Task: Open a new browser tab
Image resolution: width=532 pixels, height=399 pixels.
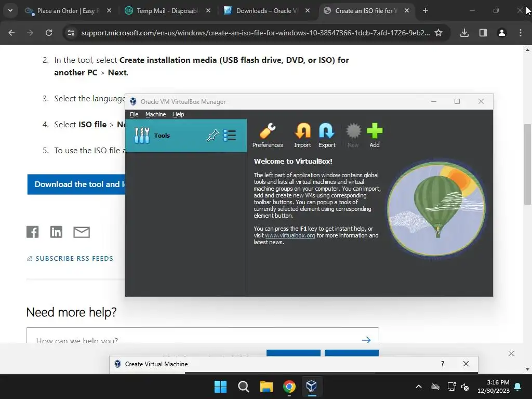Action: point(425,11)
